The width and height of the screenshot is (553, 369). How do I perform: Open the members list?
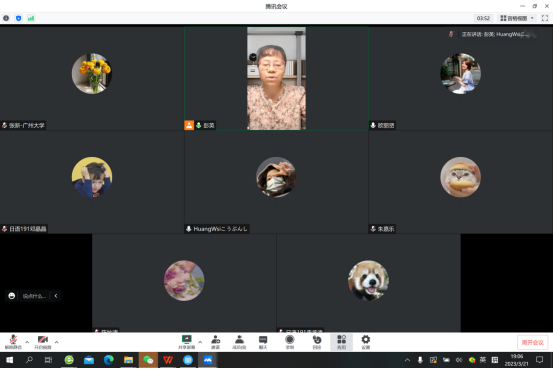pyautogui.click(x=239, y=341)
